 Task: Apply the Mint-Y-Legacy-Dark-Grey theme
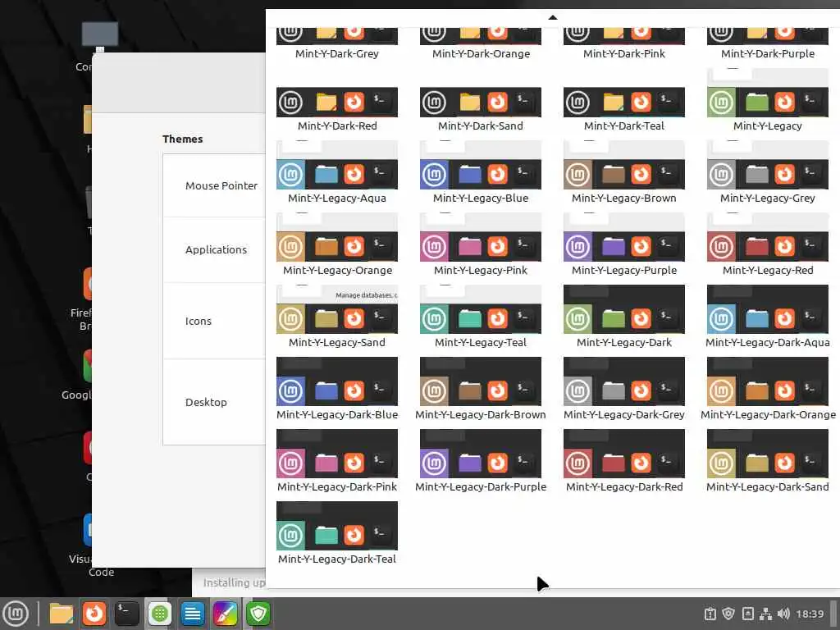[624, 390]
